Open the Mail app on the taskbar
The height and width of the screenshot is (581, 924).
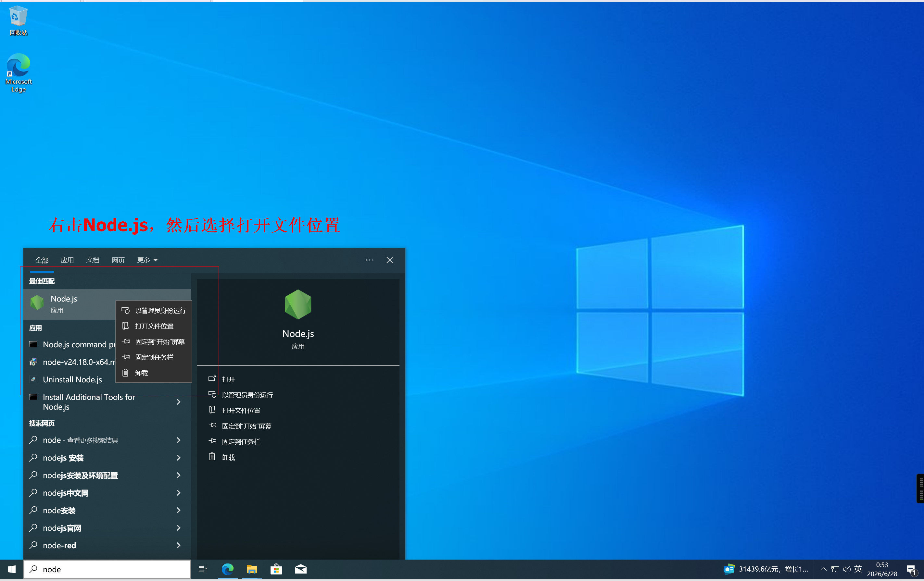(300, 569)
